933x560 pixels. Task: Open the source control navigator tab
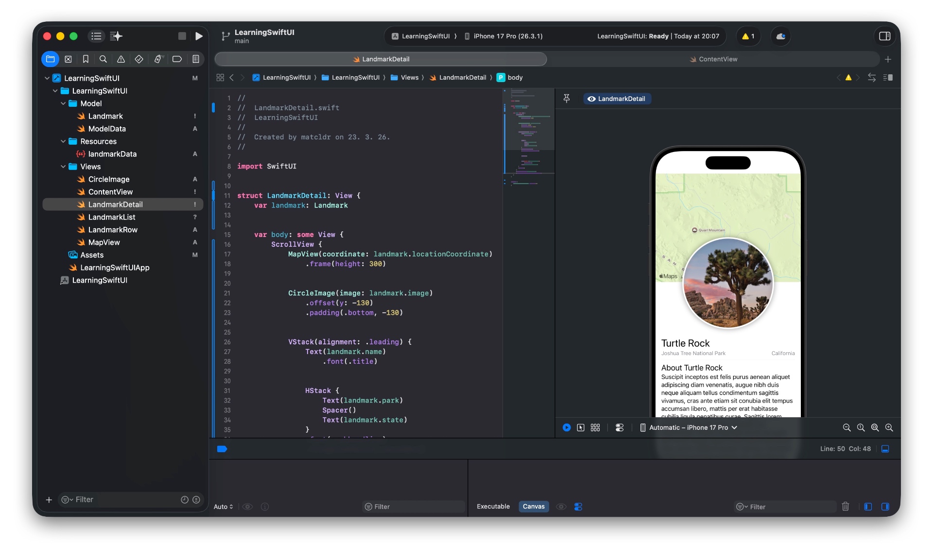68,59
